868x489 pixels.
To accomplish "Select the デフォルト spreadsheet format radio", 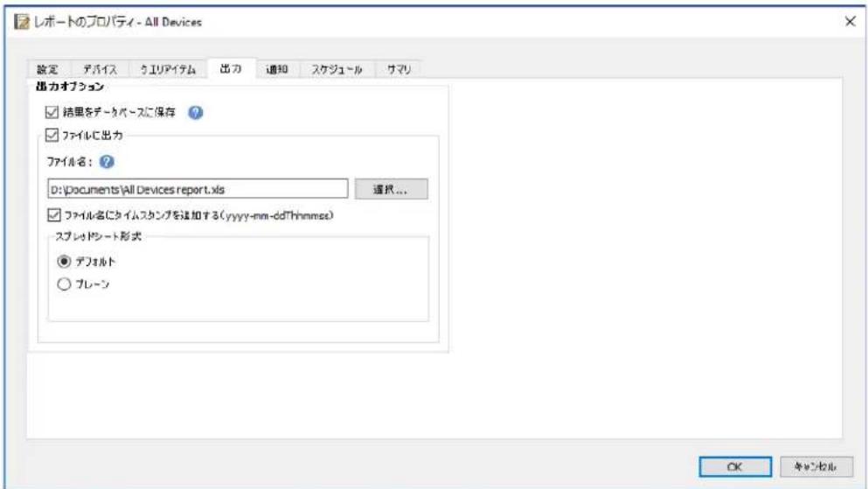I will click(x=64, y=261).
